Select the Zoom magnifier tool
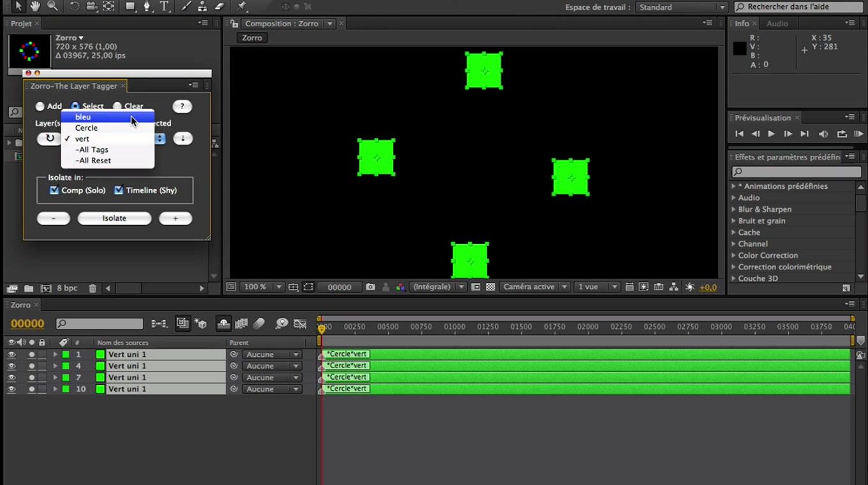868x485 pixels. (52, 6)
